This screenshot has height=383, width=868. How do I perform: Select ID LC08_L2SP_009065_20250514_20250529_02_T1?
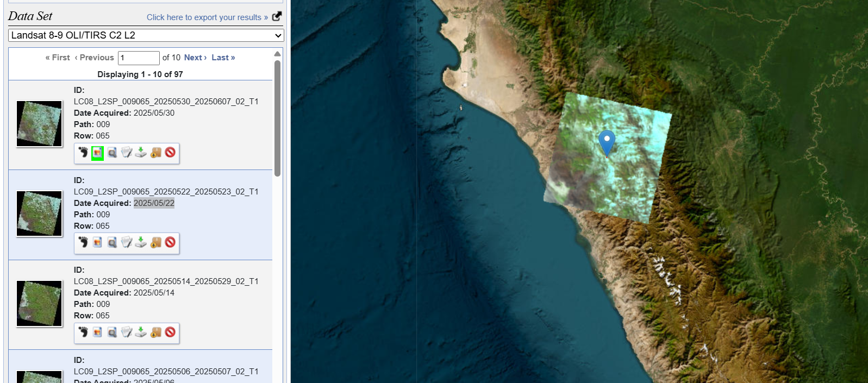pyautogui.click(x=166, y=281)
